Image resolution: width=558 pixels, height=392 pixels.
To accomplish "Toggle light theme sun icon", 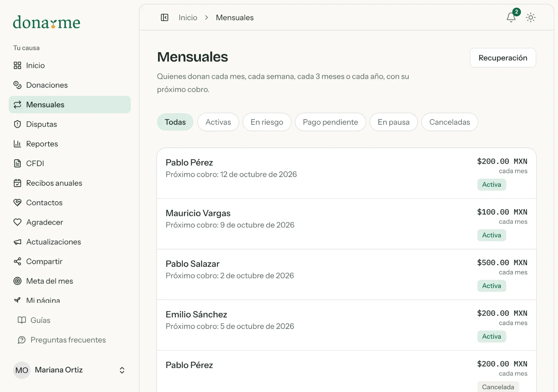I will click(531, 17).
